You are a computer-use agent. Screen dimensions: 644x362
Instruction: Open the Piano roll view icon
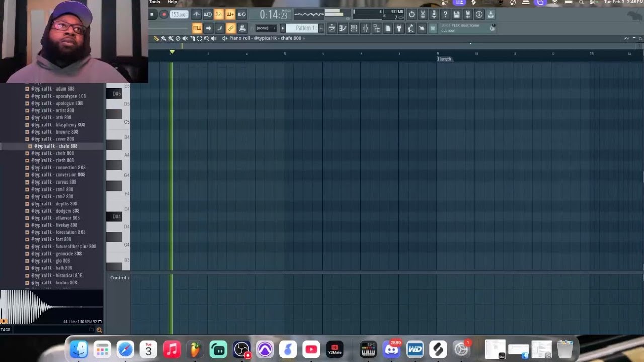(x=343, y=28)
